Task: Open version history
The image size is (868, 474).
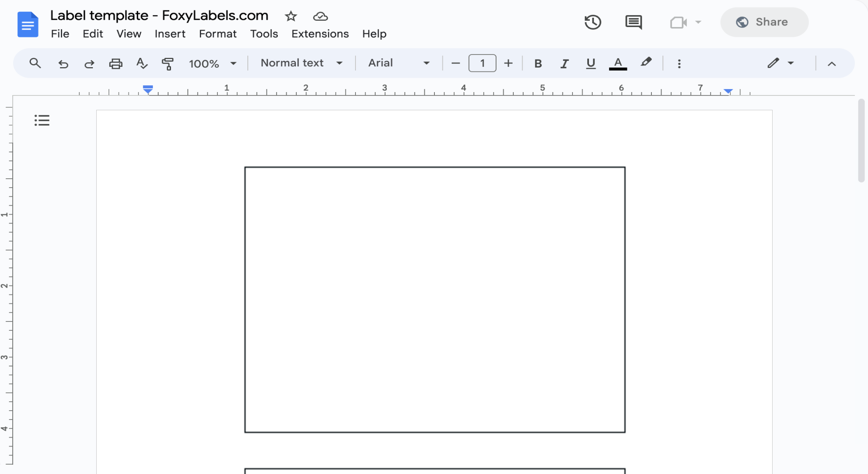Action: pyautogui.click(x=593, y=22)
